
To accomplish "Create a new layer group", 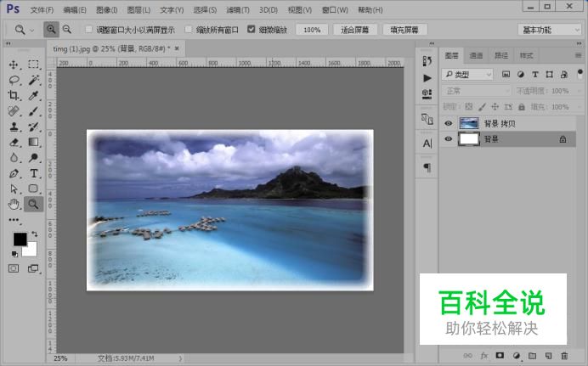I will [533, 356].
